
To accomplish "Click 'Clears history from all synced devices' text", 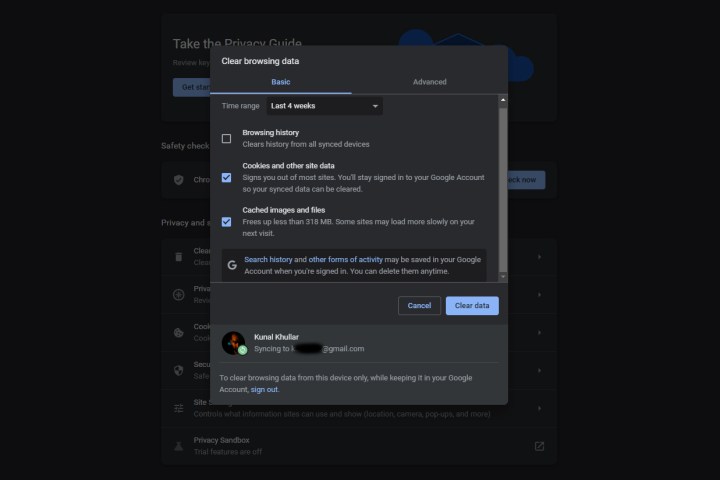I will (x=306, y=144).
